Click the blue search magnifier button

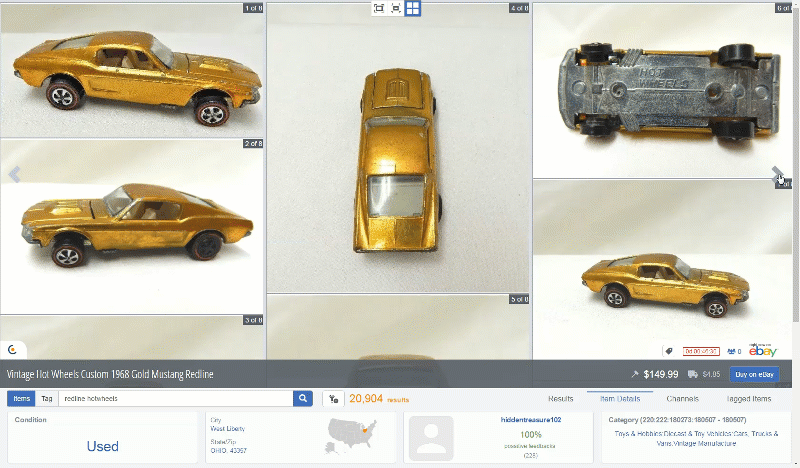pyautogui.click(x=303, y=399)
